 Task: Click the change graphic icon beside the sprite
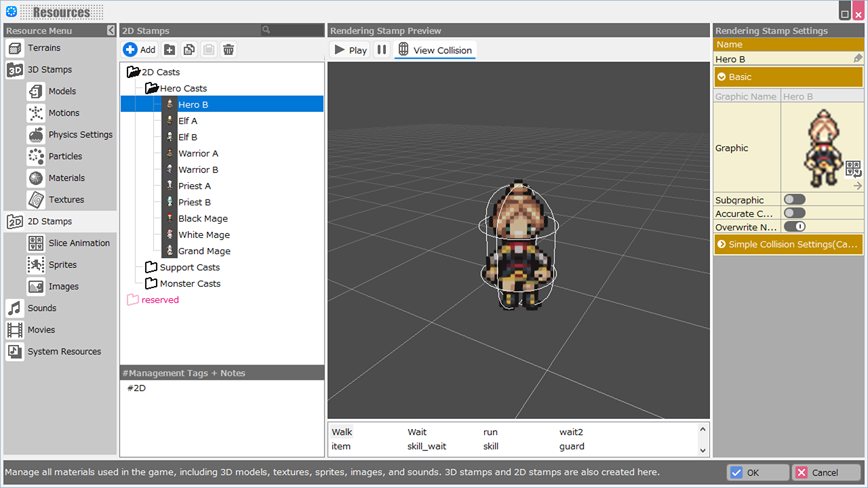point(853,168)
